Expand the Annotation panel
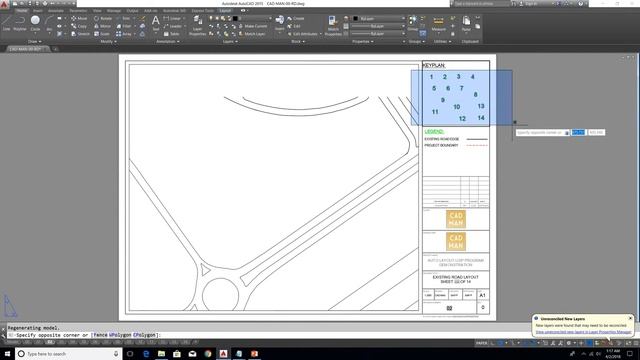 pyautogui.click(x=168, y=42)
